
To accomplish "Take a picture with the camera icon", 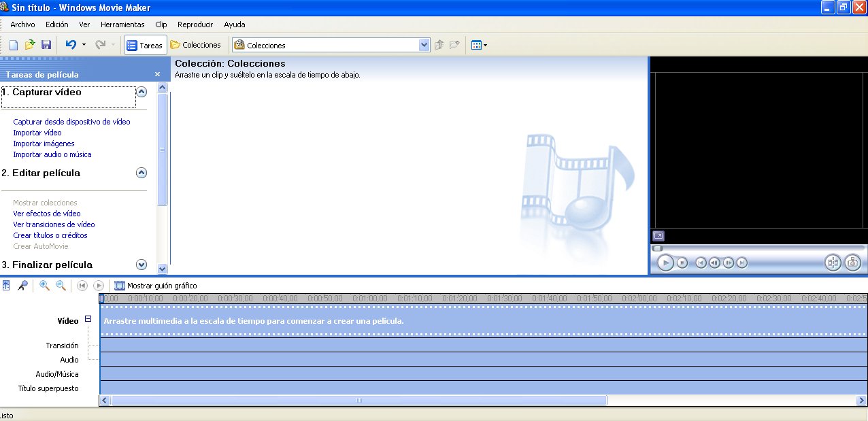I will click(853, 263).
